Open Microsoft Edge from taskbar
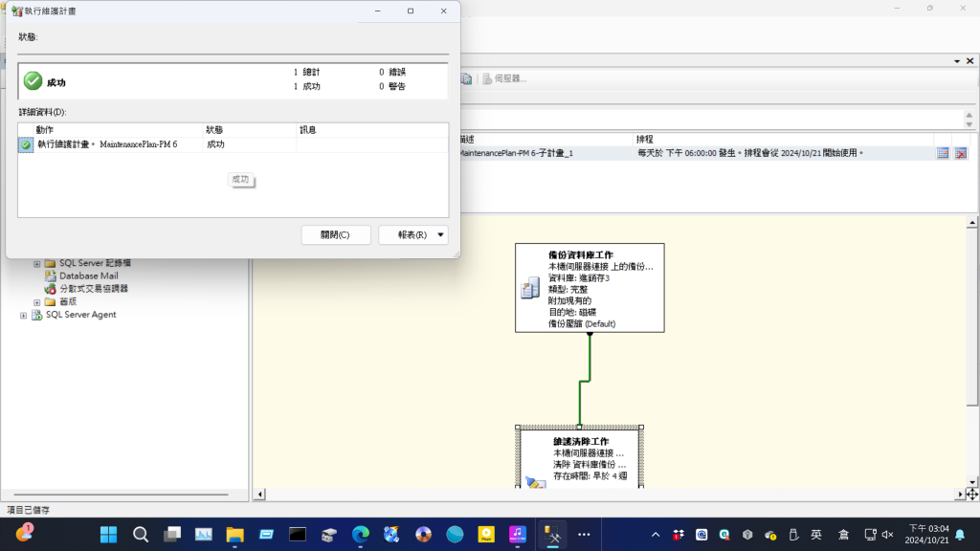The image size is (980, 551). (361, 534)
